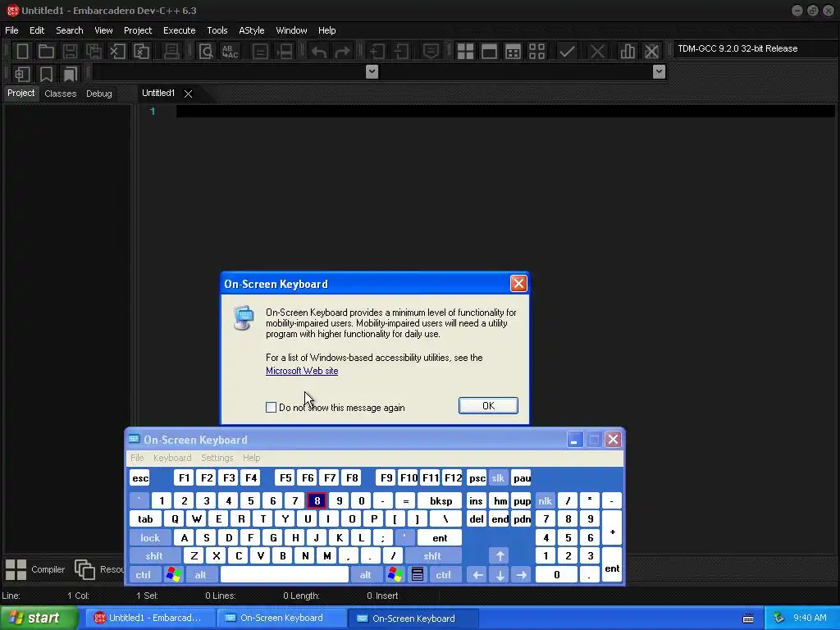This screenshot has width=840, height=630.
Task: Click the Delete profiling information icon
Action: (x=651, y=52)
